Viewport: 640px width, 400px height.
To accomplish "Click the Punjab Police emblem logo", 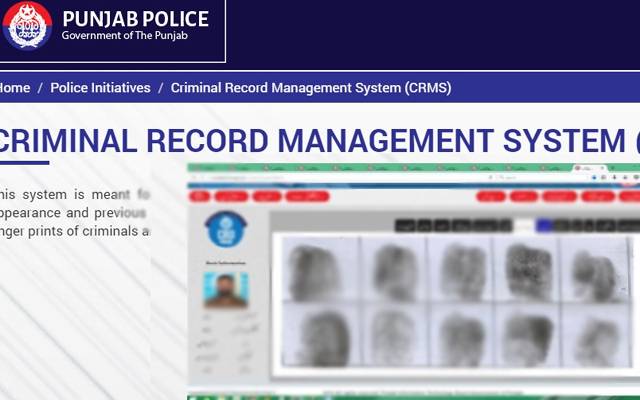I will coord(27,25).
